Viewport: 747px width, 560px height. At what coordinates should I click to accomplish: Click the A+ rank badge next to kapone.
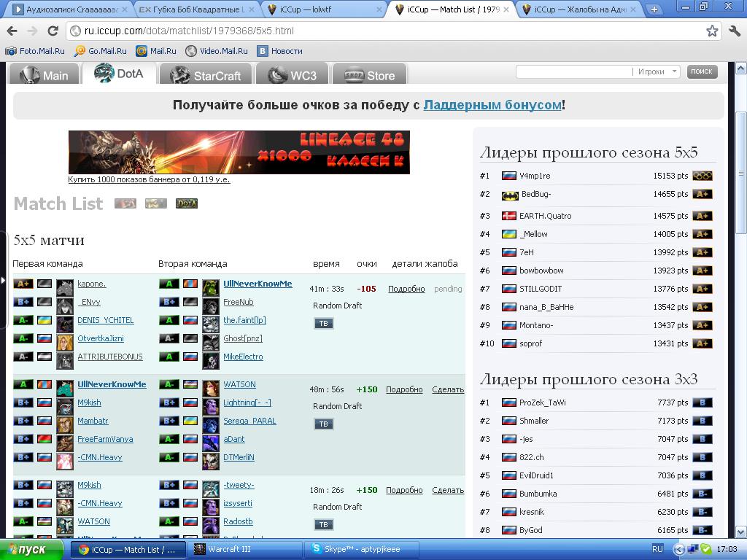coord(23,284)
